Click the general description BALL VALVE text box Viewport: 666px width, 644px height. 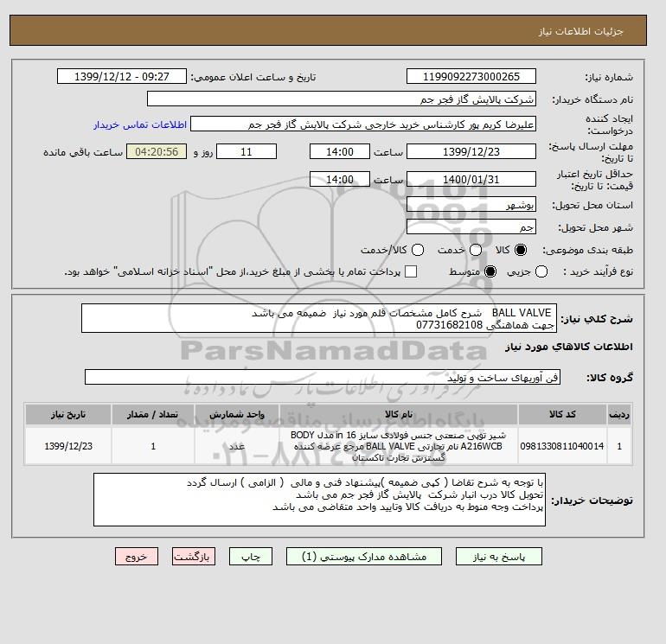(319, 318)
